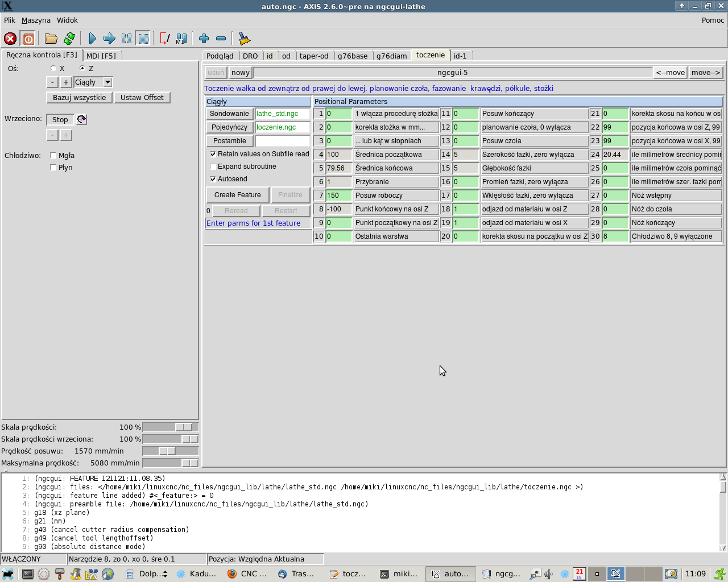Jog negative with the minus button
The image size is (728, 582).
[x=52, y=82]
